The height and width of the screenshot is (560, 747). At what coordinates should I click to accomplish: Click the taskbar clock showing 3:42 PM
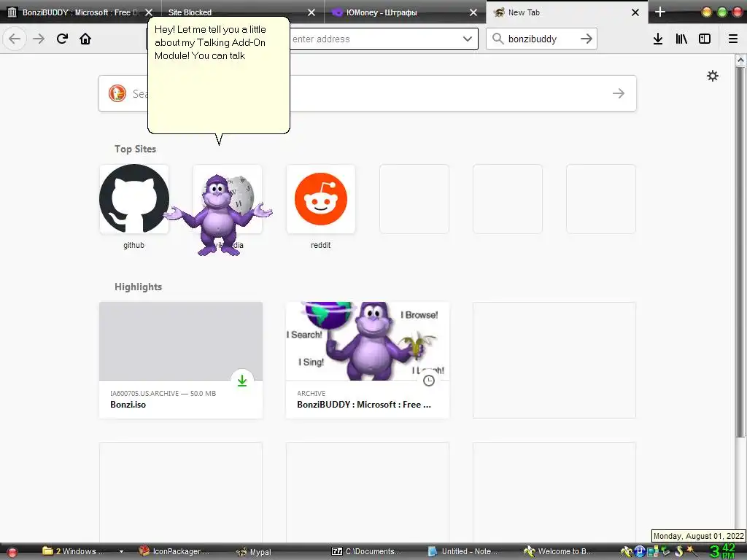pos(723,551)
